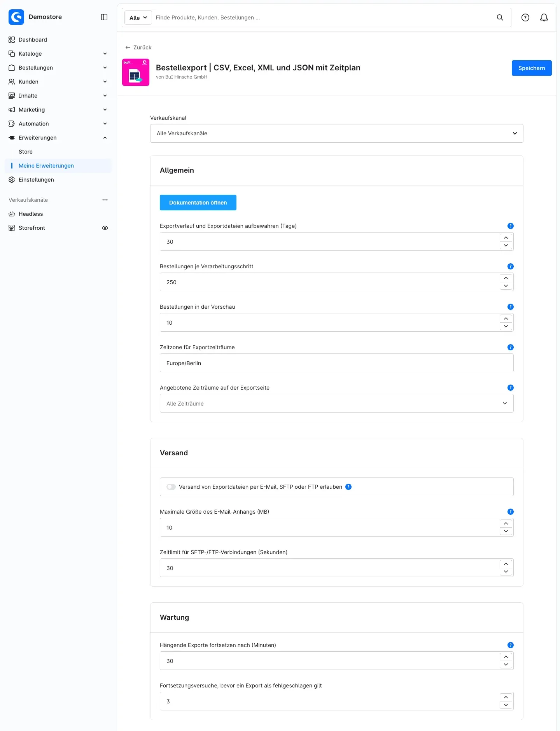Screen dimensions: 560x731
Task: Click the Zeitzone für Exportzeiträume field
Action: pyautogui.click(x=337, y=363)
